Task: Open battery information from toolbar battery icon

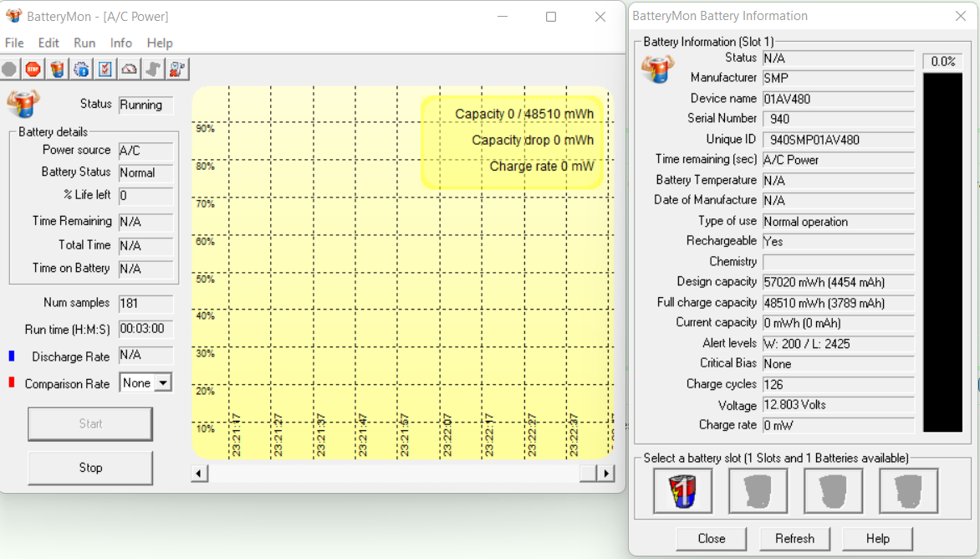Action: coord(57,69)
